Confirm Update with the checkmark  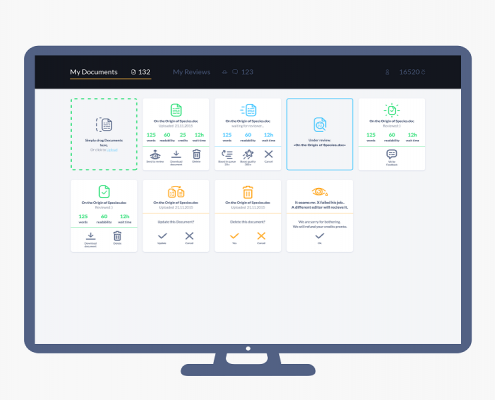pos(162,238)
